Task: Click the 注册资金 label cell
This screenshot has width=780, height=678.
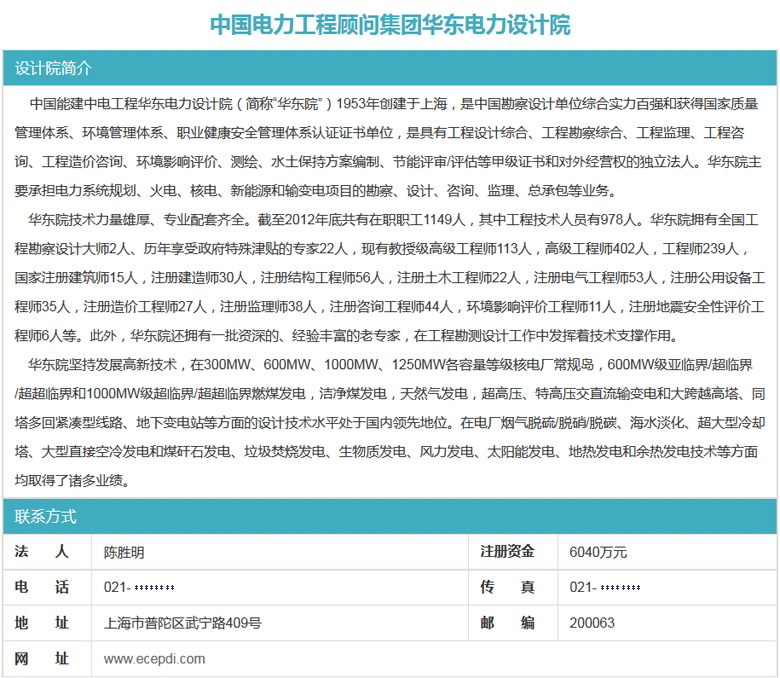Action: coord(507,552)
